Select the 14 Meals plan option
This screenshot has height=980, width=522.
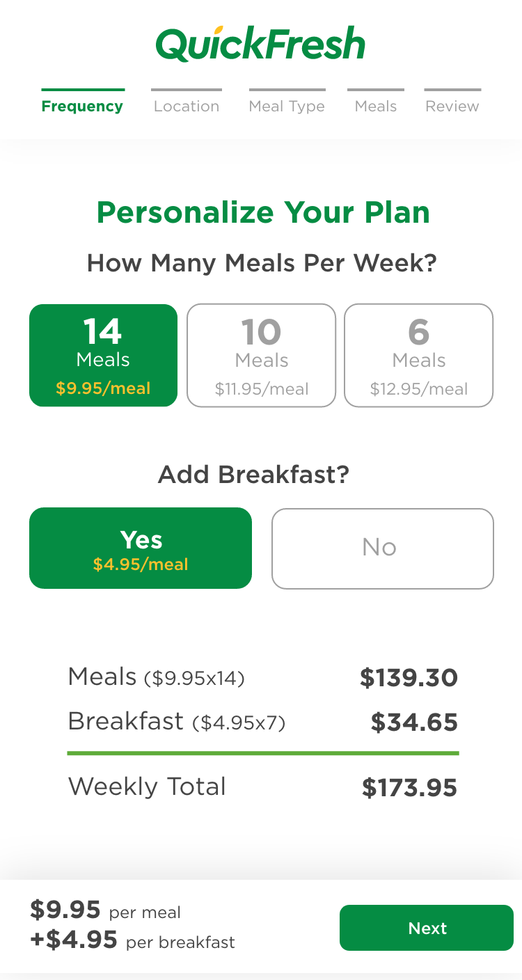[103, 355]
